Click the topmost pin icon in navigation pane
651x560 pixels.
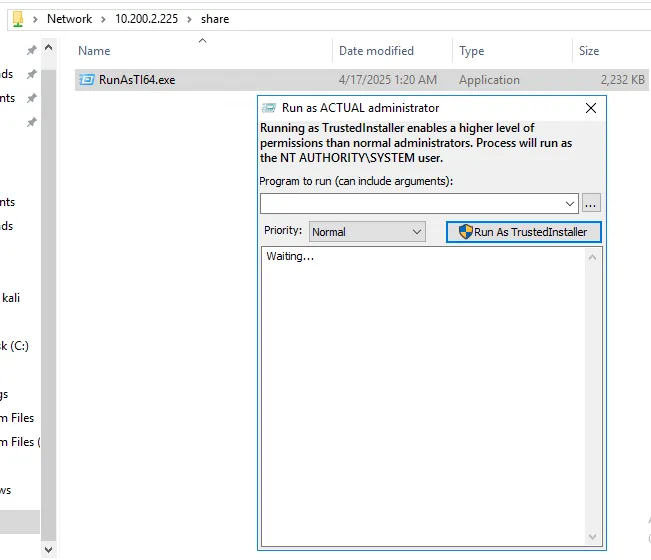pos(31,51)
